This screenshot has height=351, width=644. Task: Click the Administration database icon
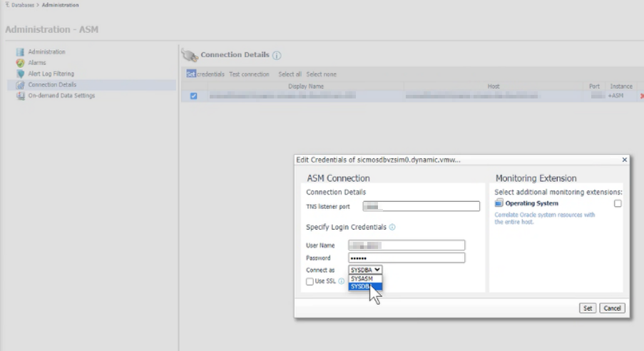pyautogui.click(x=20, y=52)
